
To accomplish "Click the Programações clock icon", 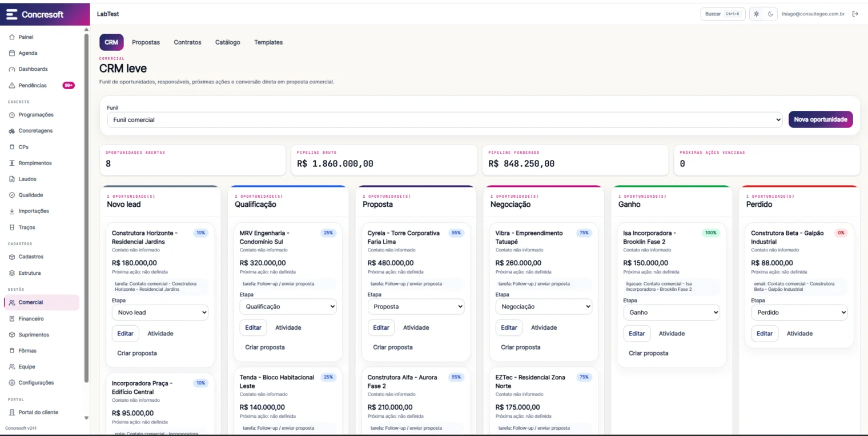I will (12, 115).
